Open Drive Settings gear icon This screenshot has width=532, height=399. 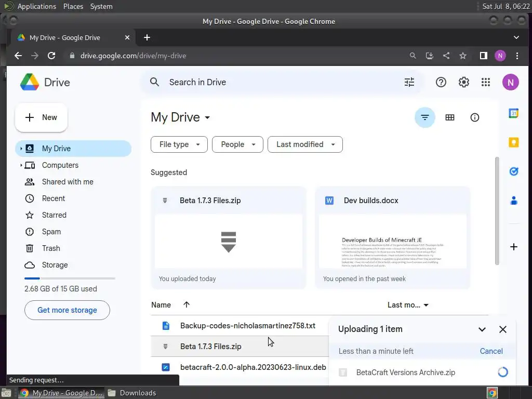coord(463,82)
